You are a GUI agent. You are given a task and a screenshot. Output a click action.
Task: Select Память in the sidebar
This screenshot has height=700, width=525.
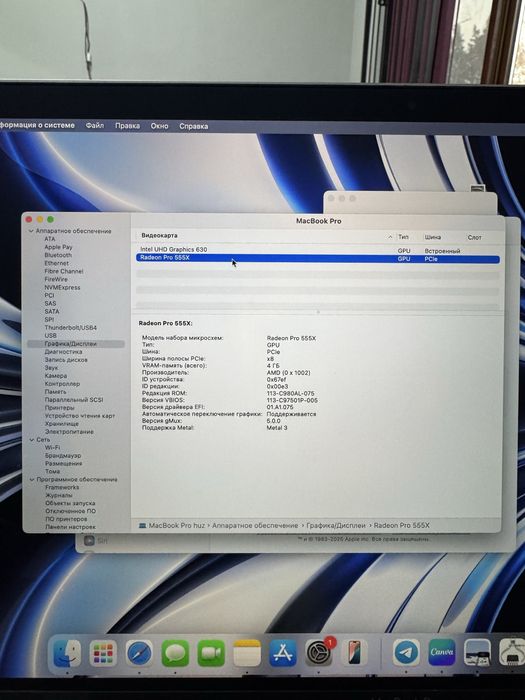55,392
